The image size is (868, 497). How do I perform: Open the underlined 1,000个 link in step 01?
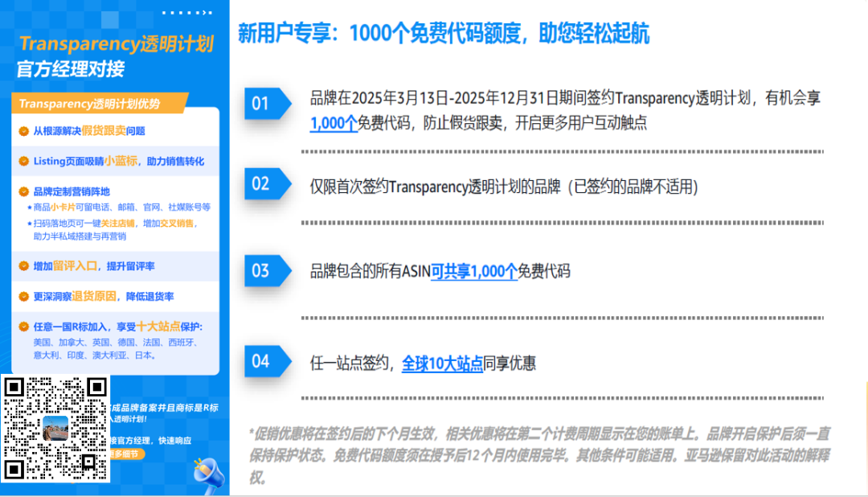pos(334,123)
